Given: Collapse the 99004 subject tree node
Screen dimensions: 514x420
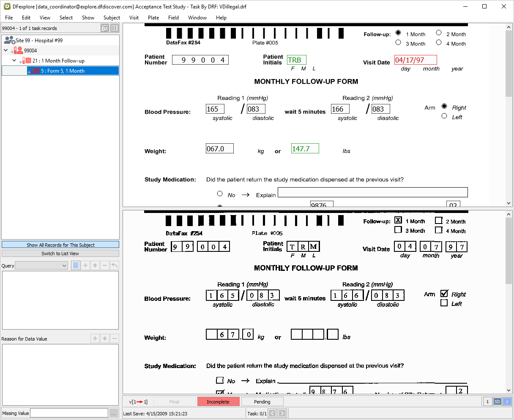Looking at the screenshot, I should pos(6,51).
